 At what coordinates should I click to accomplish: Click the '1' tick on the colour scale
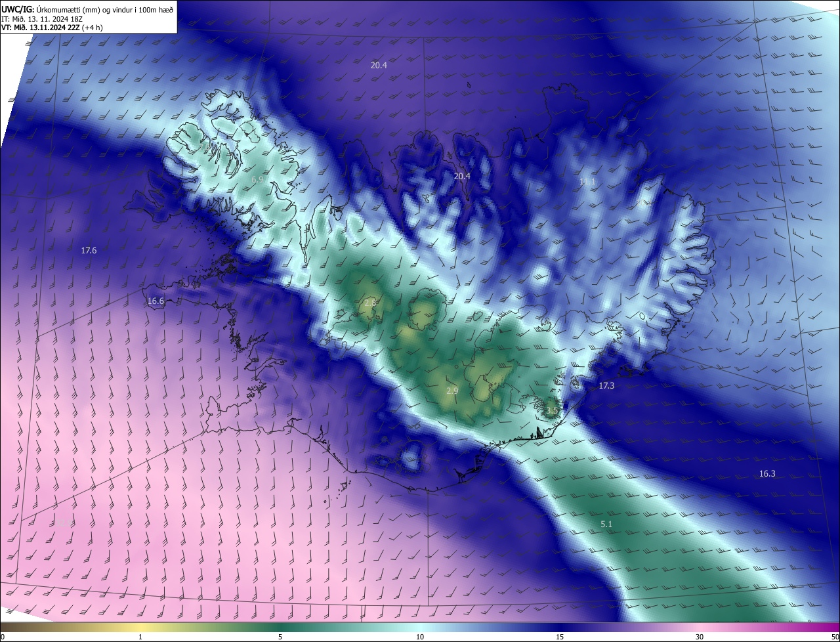point(140,637)
